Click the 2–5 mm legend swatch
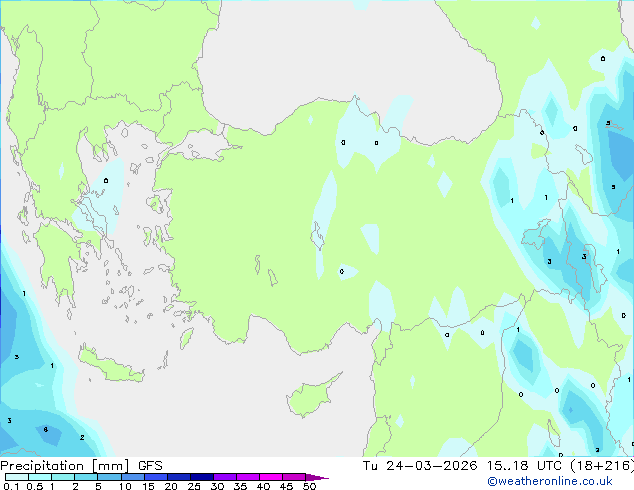This screenshot has height=490, width=634. [86, 477]
